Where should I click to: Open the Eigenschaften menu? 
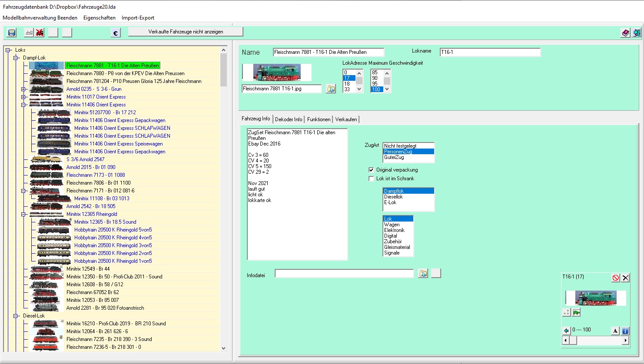(100, 18)
